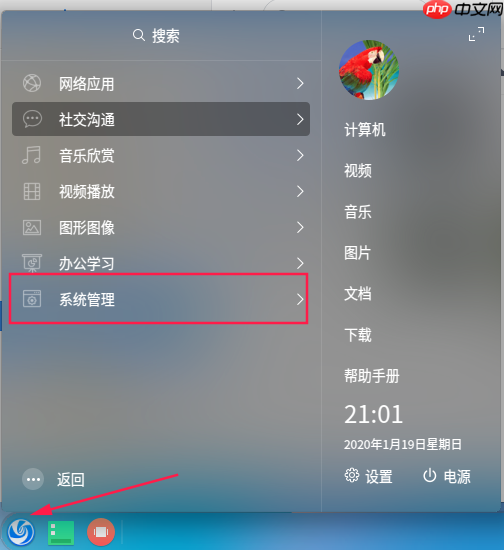The height and width of the screenshot is (550, 504).
Task: Click the 搜索 search field
Action: click(x=161, y=35)
